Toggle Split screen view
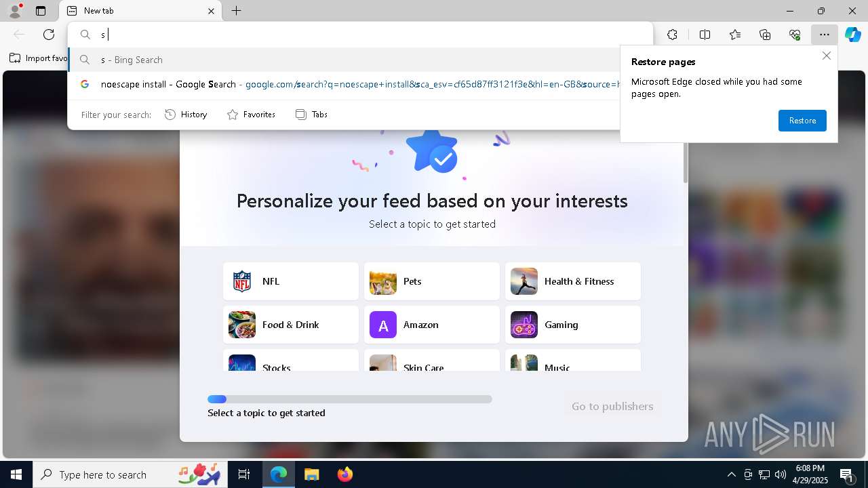 click(705, 35)
